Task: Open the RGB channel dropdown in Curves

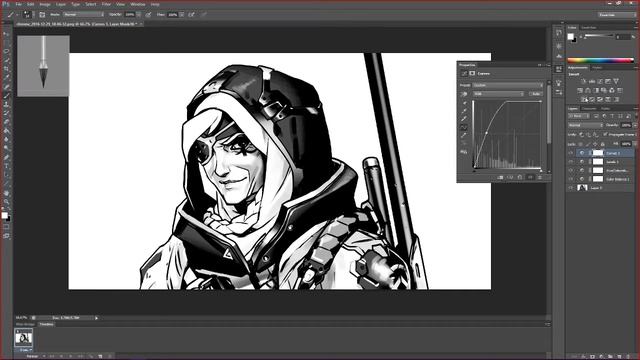Action: pyautogui.click(x=498, y=94)
